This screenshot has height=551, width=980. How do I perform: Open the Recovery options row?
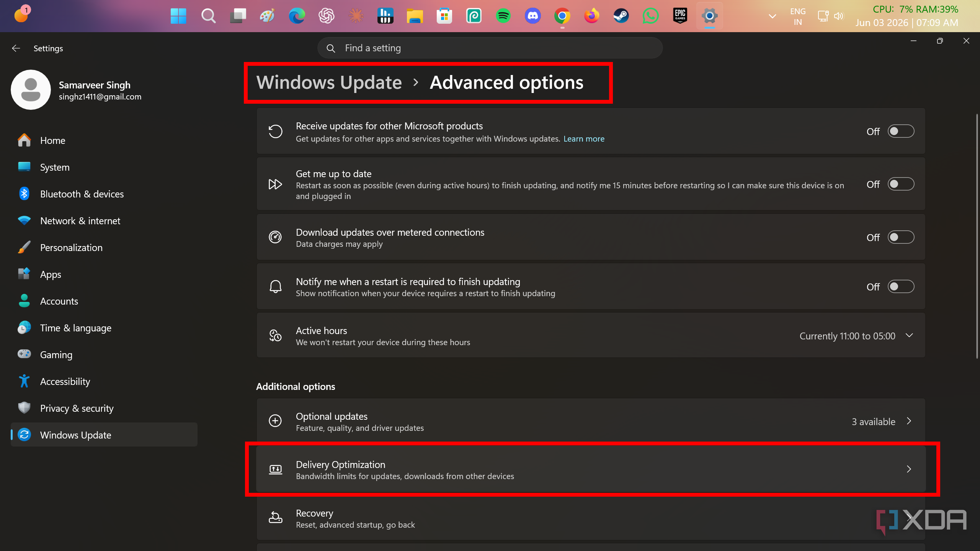[x=591, y=518]
